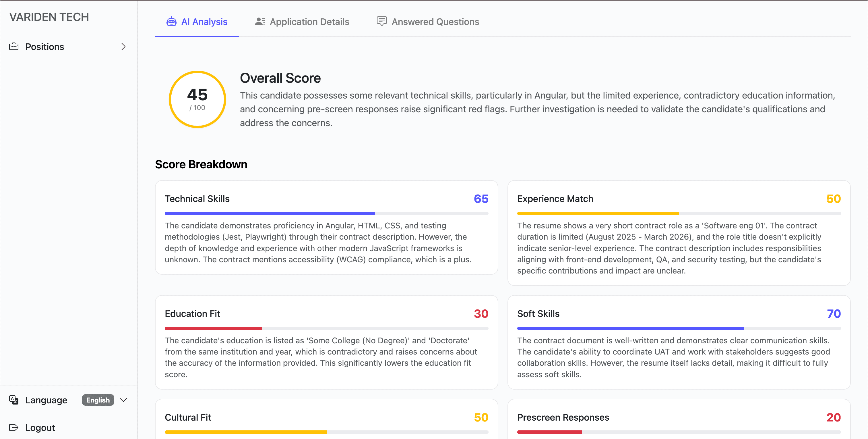868x439 pixels.
Task: Click the 45/100 overall score circle
Action: click(x=197, y=99)
